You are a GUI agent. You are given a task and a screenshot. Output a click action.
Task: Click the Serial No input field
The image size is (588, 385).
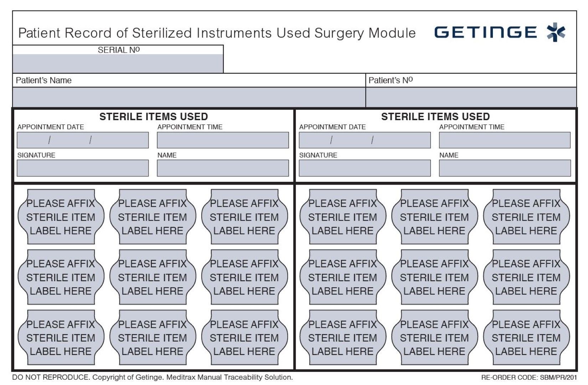(118, 63)
